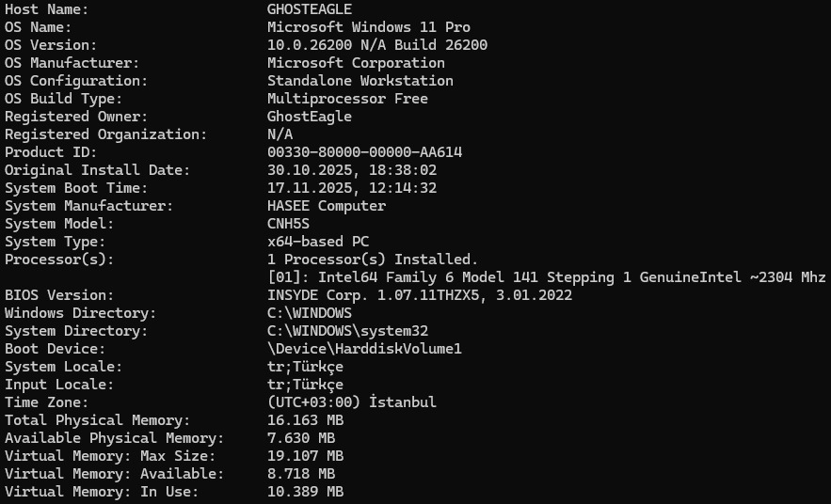Click the System Model value CNH5S

click(288, 224)
